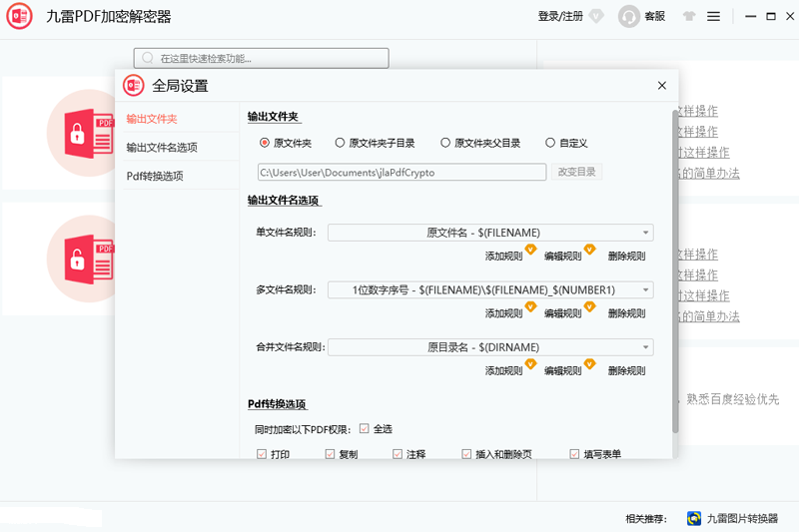Click the PDF encrypt locked icon

tap(89, 134)
